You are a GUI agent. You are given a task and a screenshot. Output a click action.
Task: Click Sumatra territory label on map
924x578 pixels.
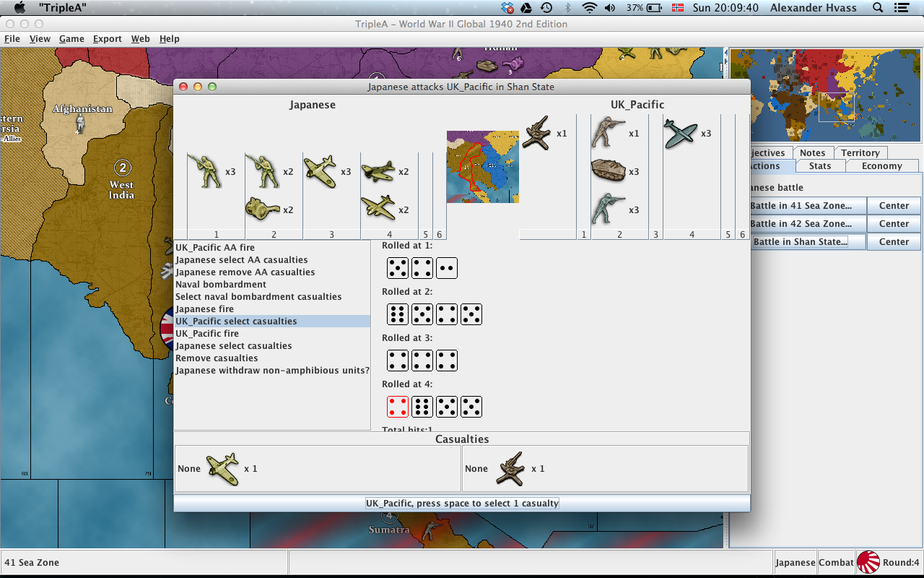coord(389,530)
